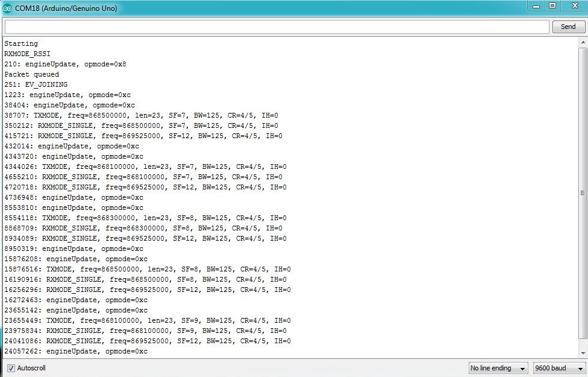
Task: Click the '251: EV_JOINING' line
Action: coord(36,84)
